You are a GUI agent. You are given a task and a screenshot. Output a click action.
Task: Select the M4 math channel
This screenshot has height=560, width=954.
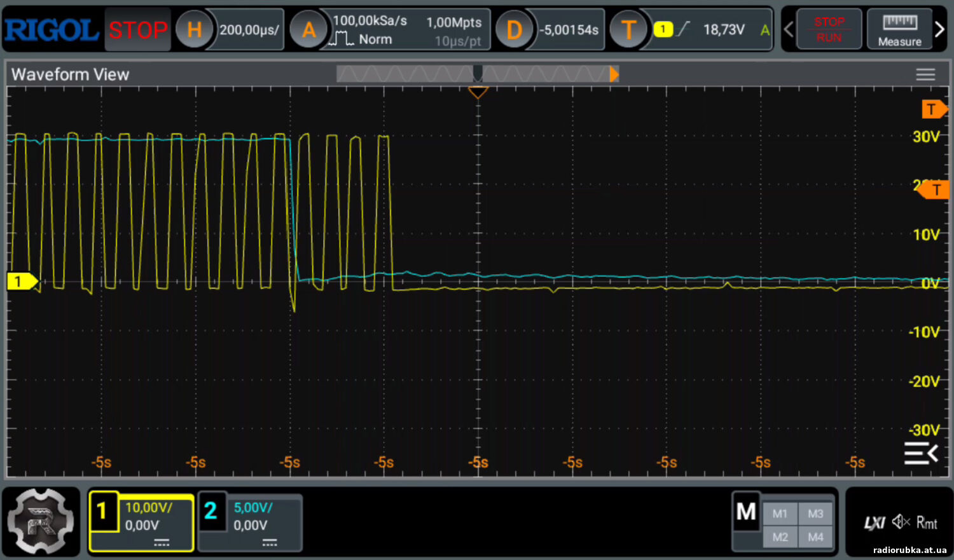click(x=815, y=537)
